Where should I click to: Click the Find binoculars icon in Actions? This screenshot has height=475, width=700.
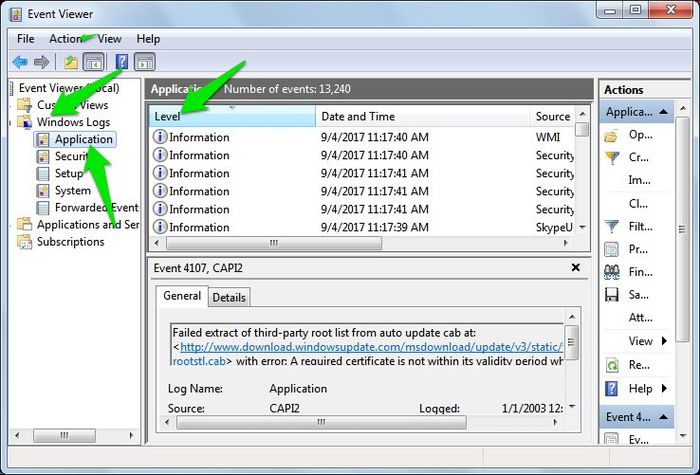coord(612,272)
